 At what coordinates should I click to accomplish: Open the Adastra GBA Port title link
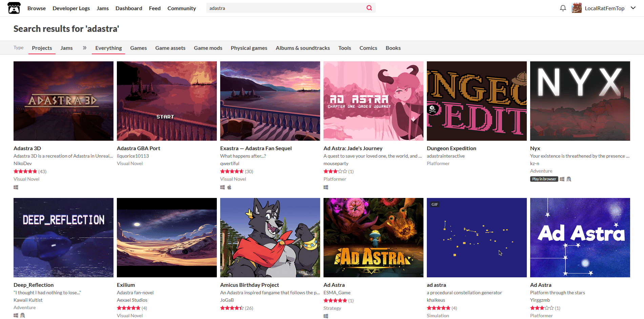pyautogui.click(x=139, y=148)
